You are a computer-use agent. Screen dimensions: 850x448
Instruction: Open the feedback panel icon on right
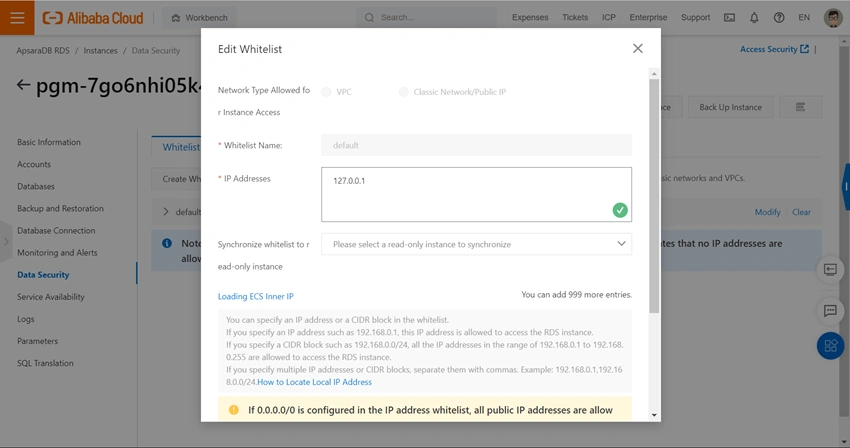(x=830, y=270)
